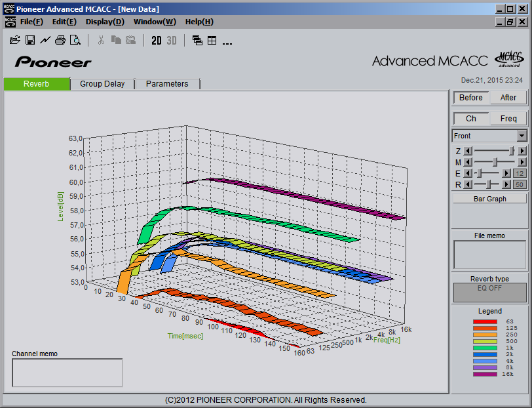This screenshot has width=532, height=408.
Task: Select the Ch display mode
Action: coord(471,119)
